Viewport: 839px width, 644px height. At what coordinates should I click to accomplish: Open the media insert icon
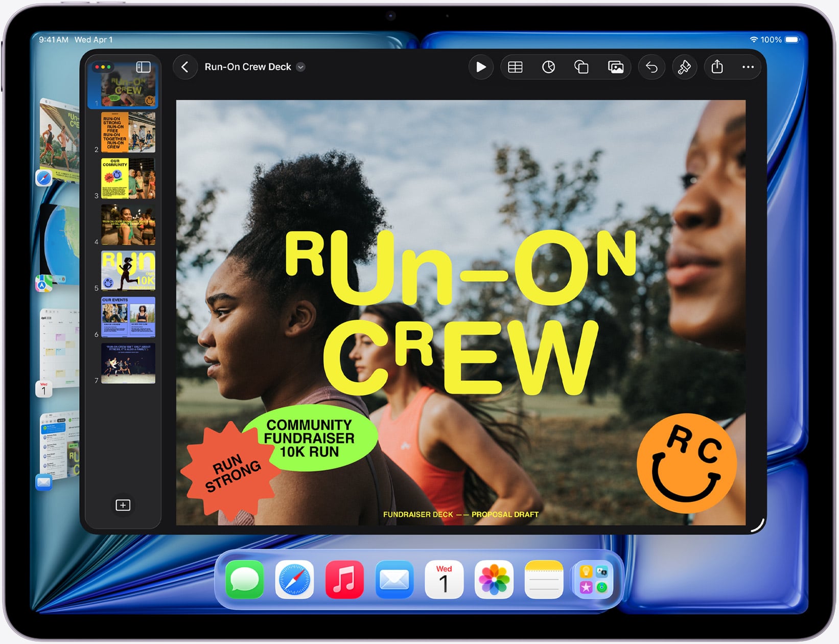(616, 67)
